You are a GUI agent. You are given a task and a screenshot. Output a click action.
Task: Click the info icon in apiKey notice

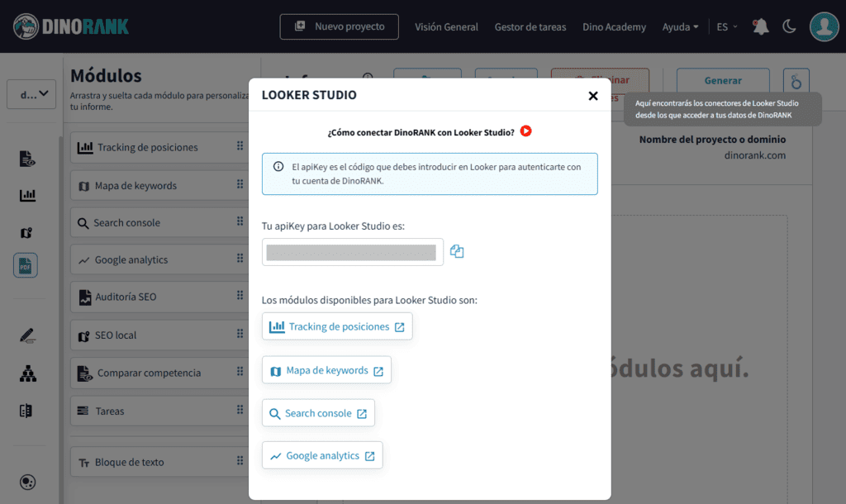[278, 167]
